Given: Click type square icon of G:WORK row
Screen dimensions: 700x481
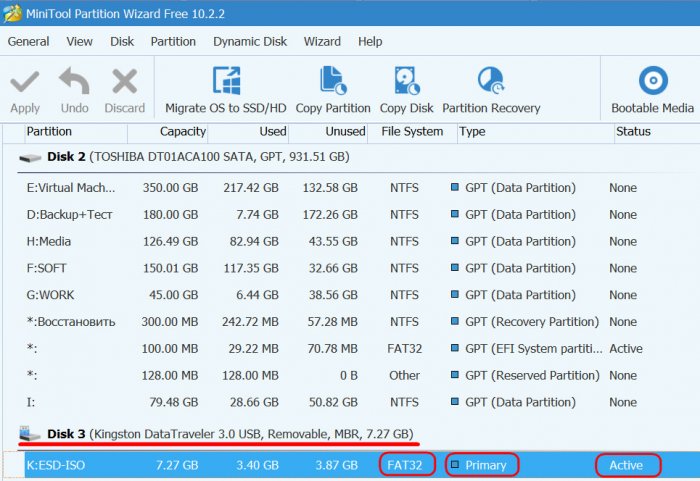Looking at the screenshot, I should pyautogui.click(x=454, y=294).
